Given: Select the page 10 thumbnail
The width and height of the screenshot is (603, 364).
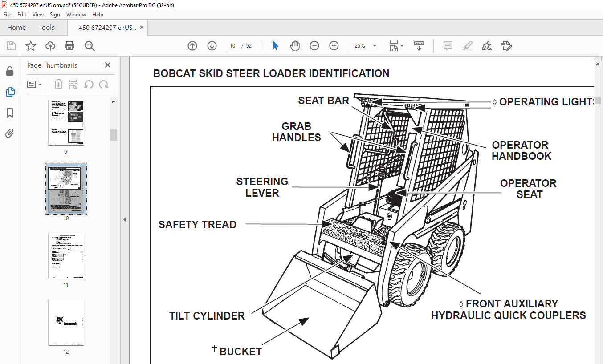Looking at the screenshot, I should (x=66, y=189).
